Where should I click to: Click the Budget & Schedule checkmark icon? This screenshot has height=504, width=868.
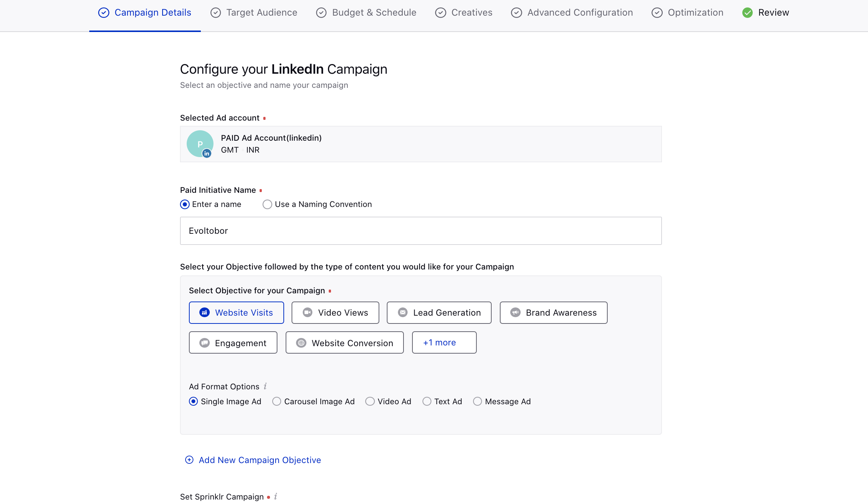321,13
